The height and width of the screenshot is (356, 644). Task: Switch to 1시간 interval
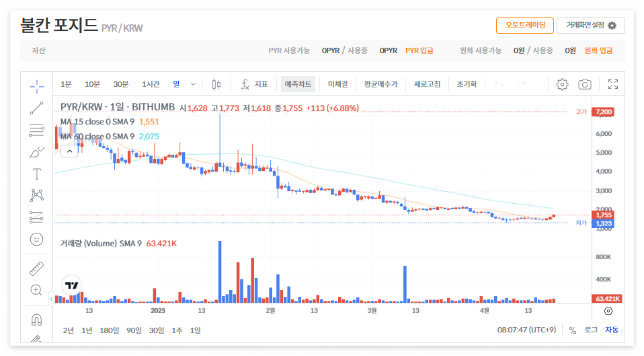tap(151, 84)
